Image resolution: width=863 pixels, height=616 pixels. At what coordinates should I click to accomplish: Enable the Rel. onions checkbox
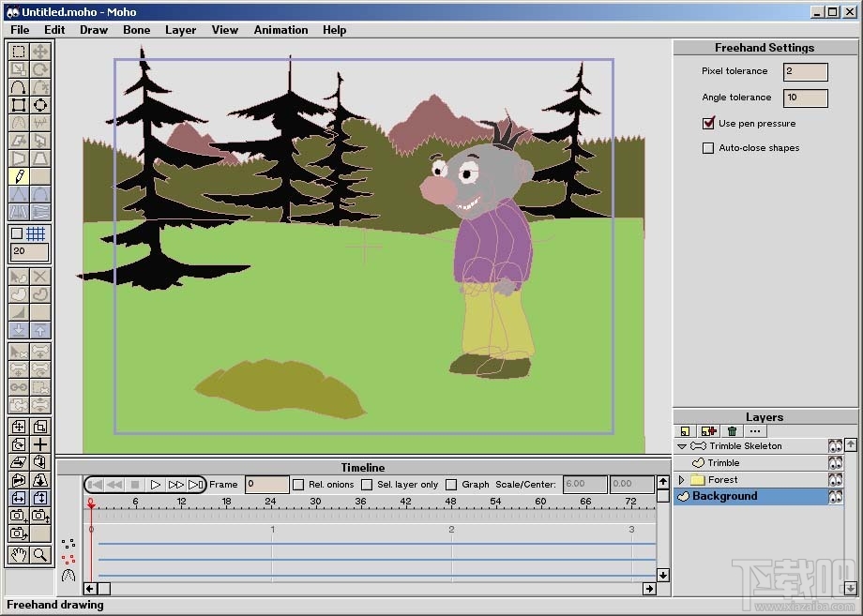point(298,485)
